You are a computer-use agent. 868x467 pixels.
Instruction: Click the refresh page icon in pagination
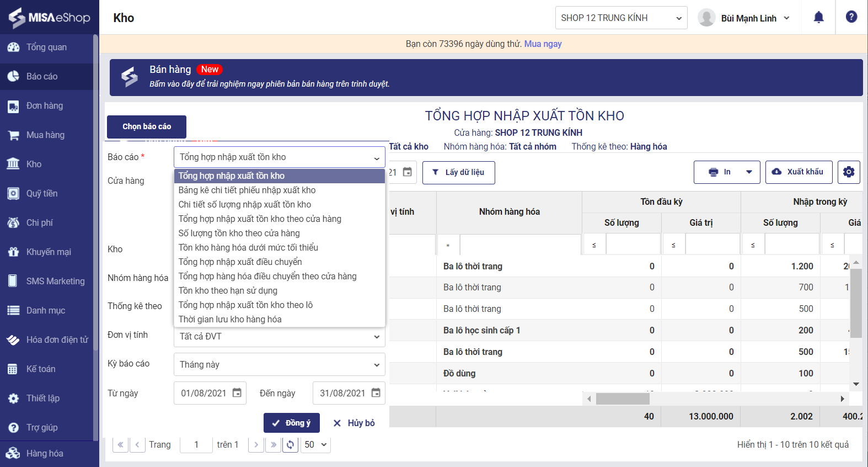pos(291,444)
